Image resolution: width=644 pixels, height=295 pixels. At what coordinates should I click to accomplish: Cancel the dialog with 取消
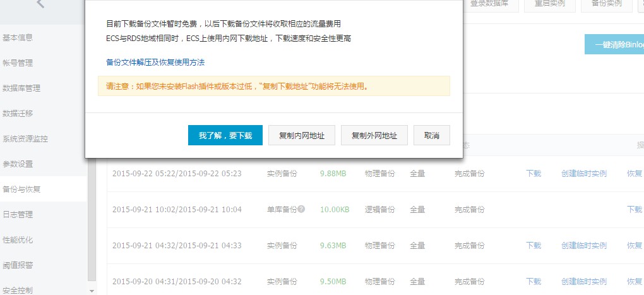[432, 135]
